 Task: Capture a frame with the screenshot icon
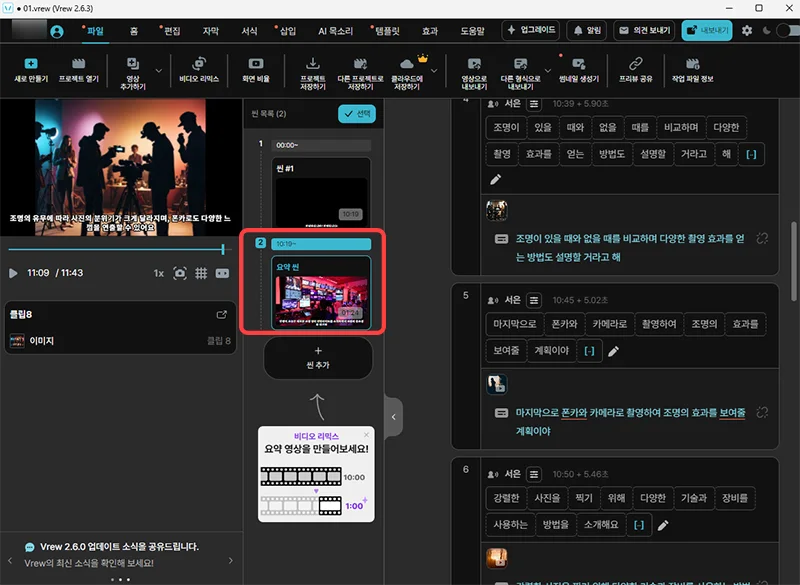[x=180, y=273]
